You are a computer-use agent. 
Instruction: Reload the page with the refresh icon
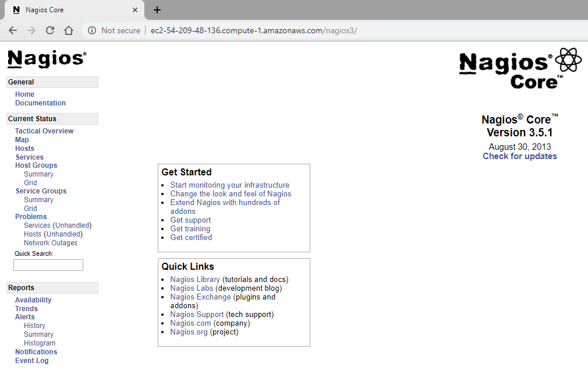click(x=50, y=30)
